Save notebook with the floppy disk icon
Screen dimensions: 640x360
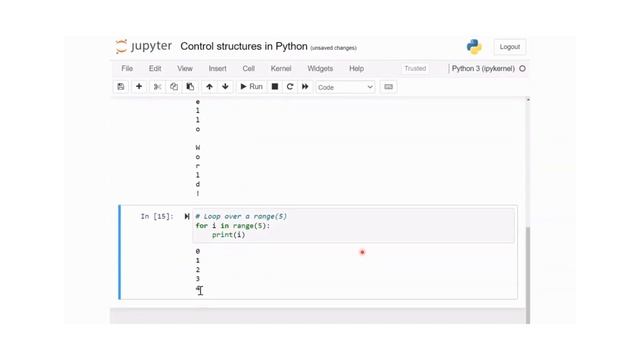coord(121,87)
